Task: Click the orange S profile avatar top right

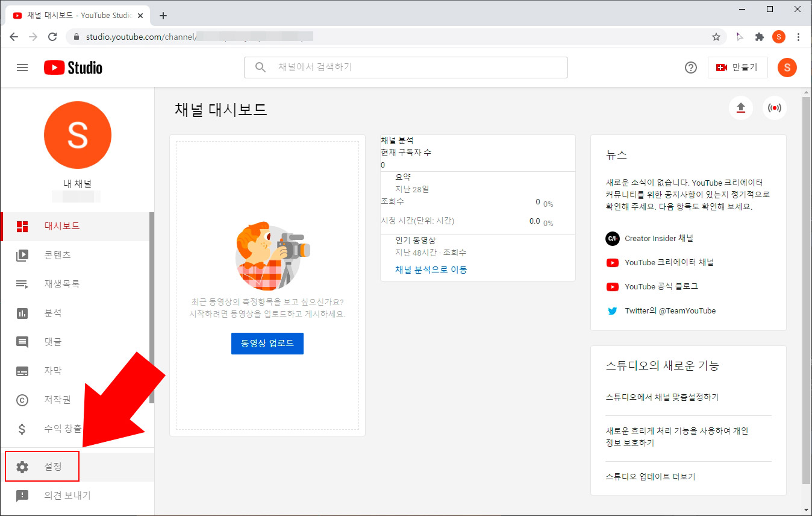Action: pyautogui.click(x=787, y=68)
